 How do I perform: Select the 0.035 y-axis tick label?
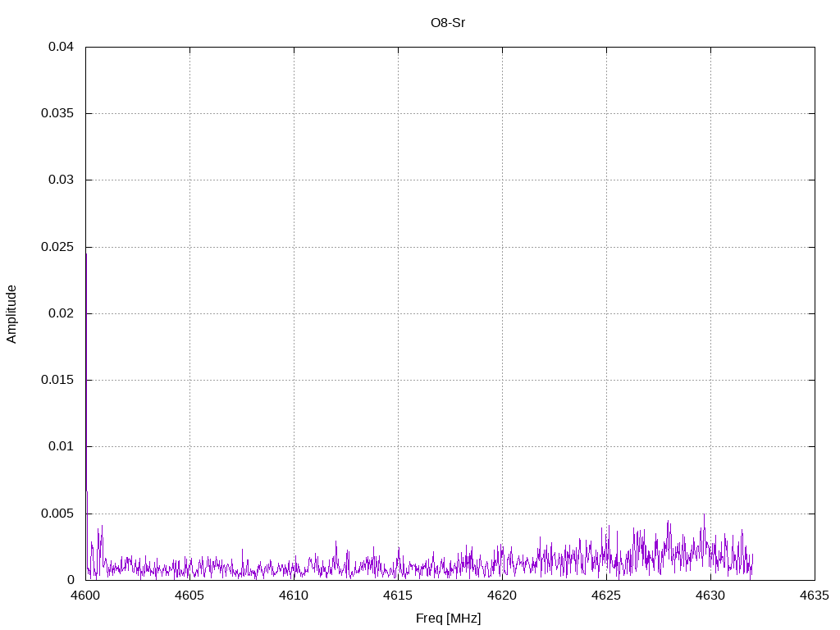point(58,113)
